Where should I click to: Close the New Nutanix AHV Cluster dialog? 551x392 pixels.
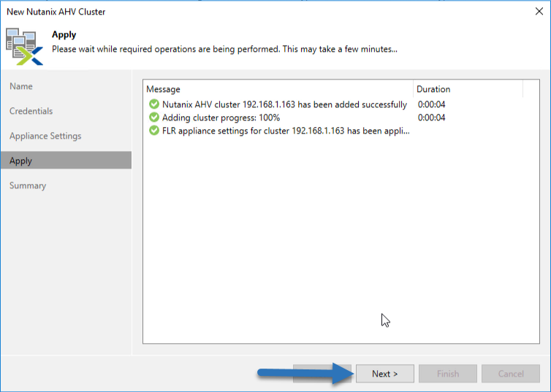click(539, 11)
